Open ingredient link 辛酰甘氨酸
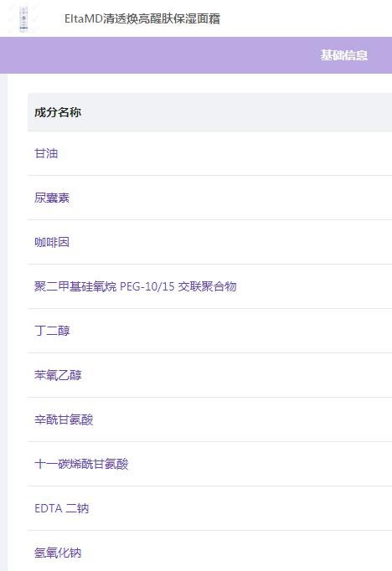 click(64, 419)
